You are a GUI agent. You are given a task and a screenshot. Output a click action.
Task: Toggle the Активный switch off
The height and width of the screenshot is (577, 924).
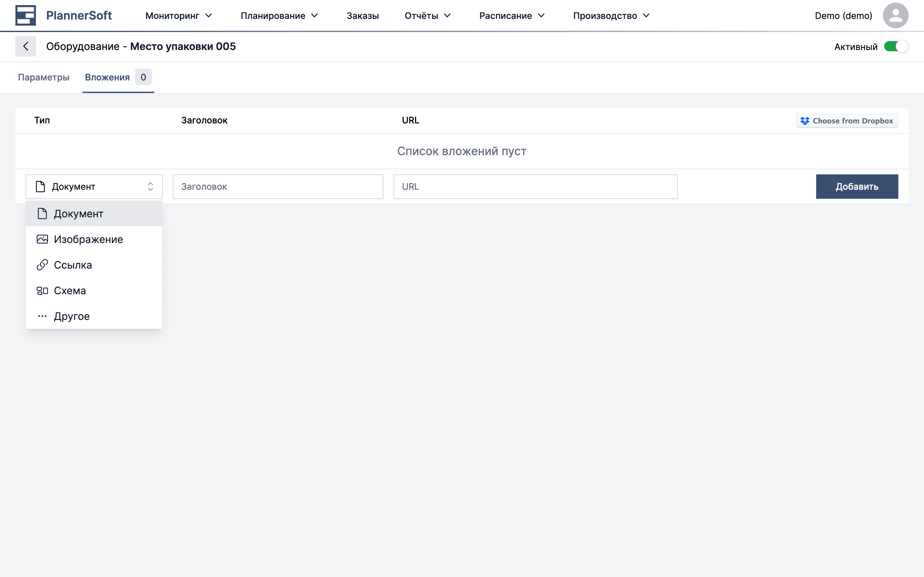pos(896,46)
